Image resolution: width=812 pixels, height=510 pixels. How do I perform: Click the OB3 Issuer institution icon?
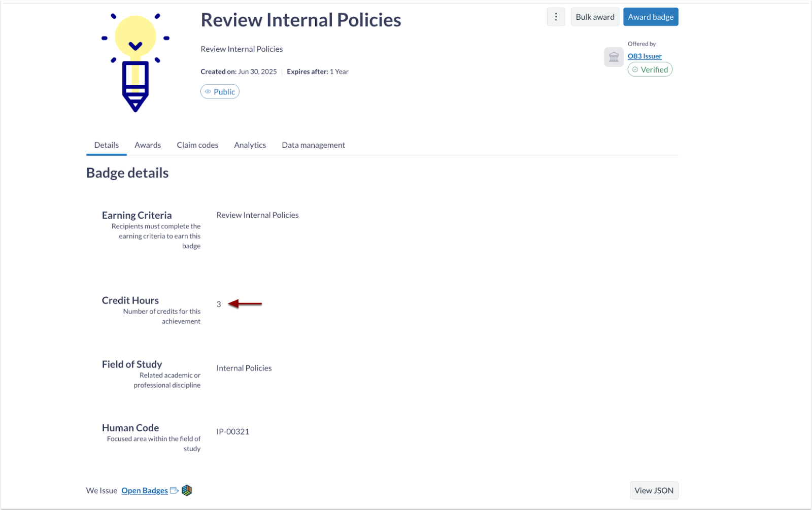(614, 57)
